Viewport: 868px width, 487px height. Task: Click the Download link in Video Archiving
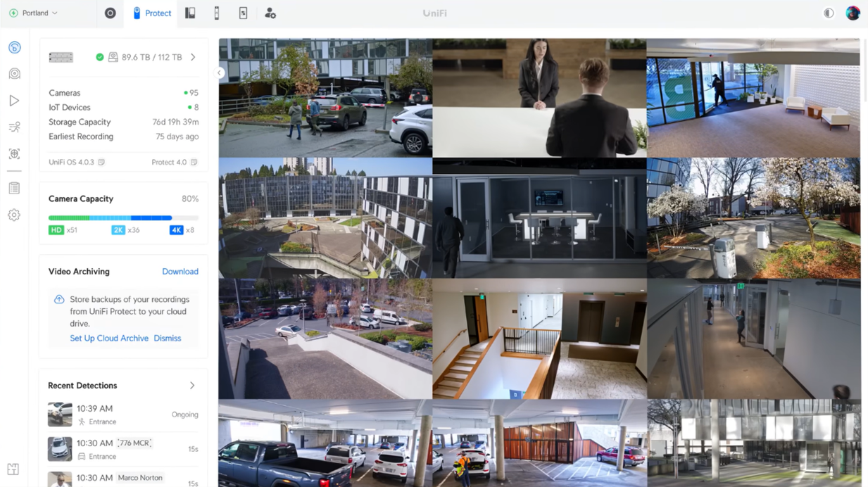click(180, 272)
